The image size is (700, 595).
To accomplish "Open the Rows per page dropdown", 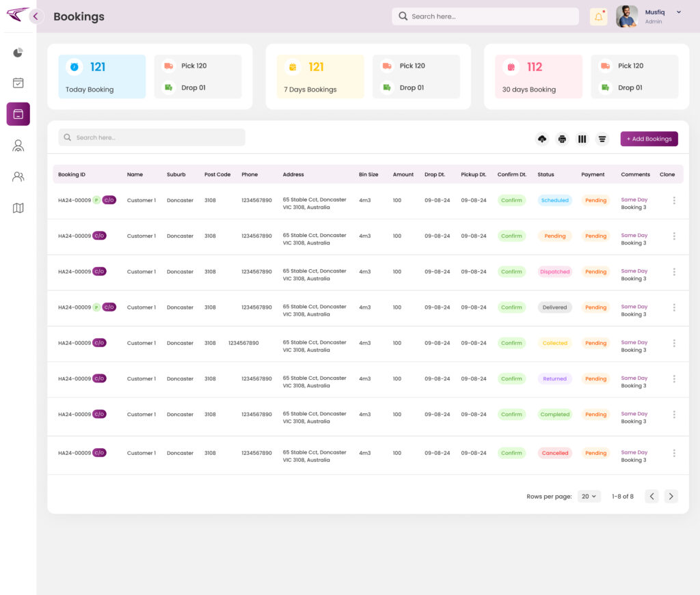I will click(x=589, y=497).
